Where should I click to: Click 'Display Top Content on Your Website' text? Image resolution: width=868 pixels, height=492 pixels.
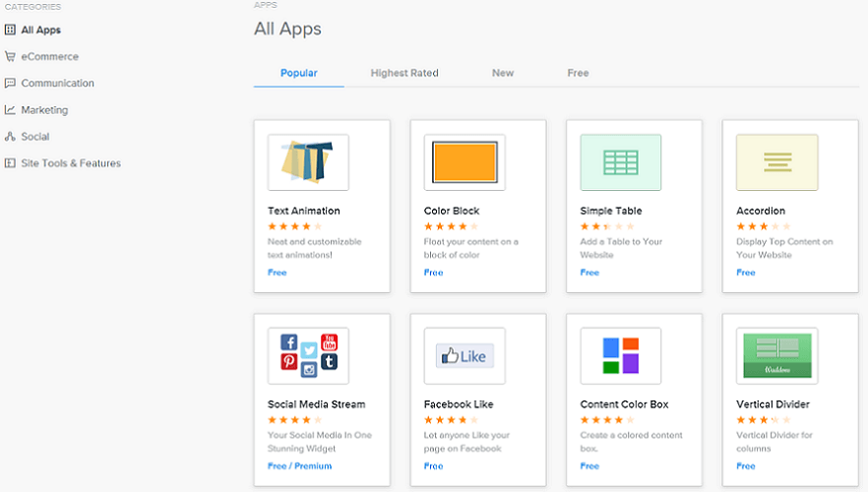click(784, 249)
